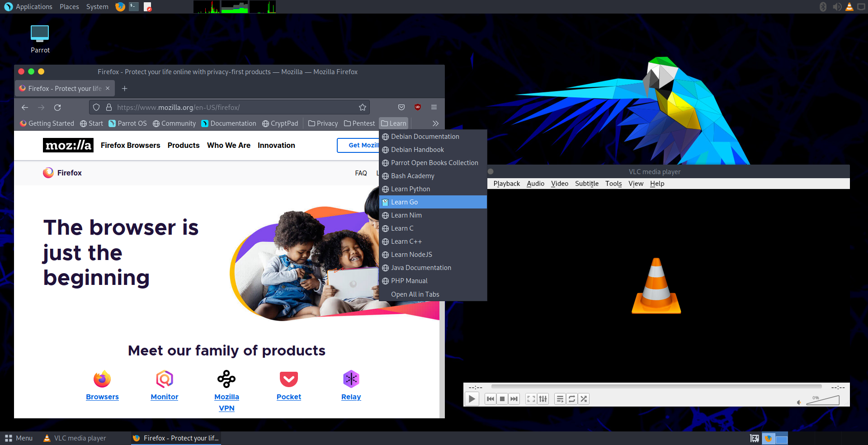Reload the mozilla.org page
Viewport: 868px width, 445px height.
click(x=57, y=107)
